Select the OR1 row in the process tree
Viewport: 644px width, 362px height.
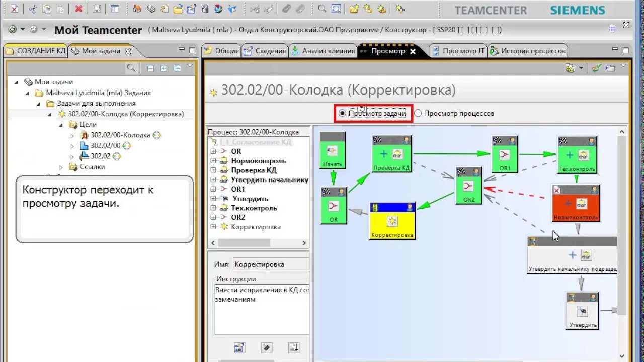point(237,189)
